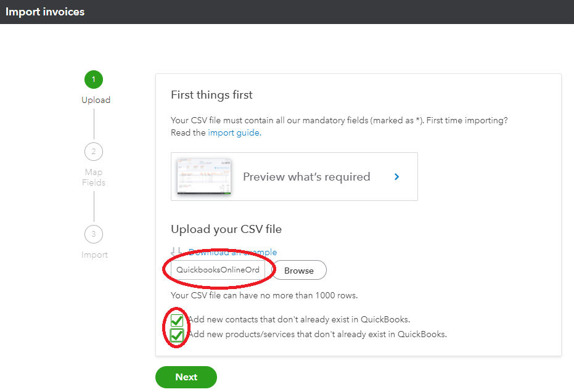The height and width of the screenshot is (392, 574).
Task: Click the download arrow icon beside example link
Action: coord(176,251)
